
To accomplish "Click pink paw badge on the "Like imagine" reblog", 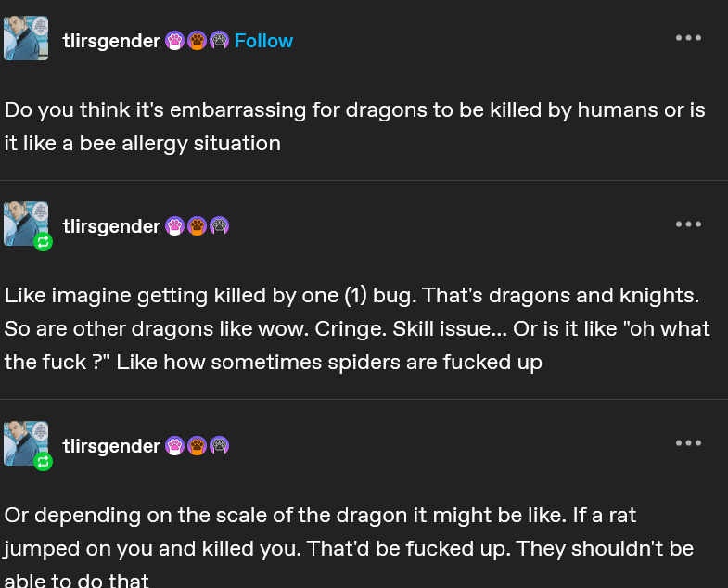I will (175, 225).
